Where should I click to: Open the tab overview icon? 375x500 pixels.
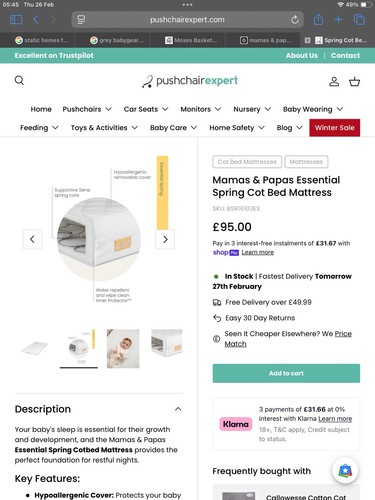(359, 20)
